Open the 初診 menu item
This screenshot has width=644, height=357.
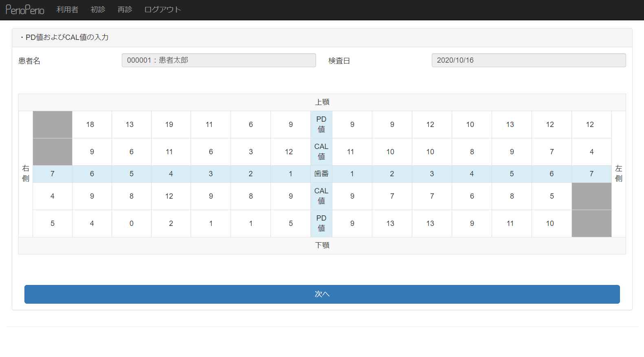click(x=98, y=10)
